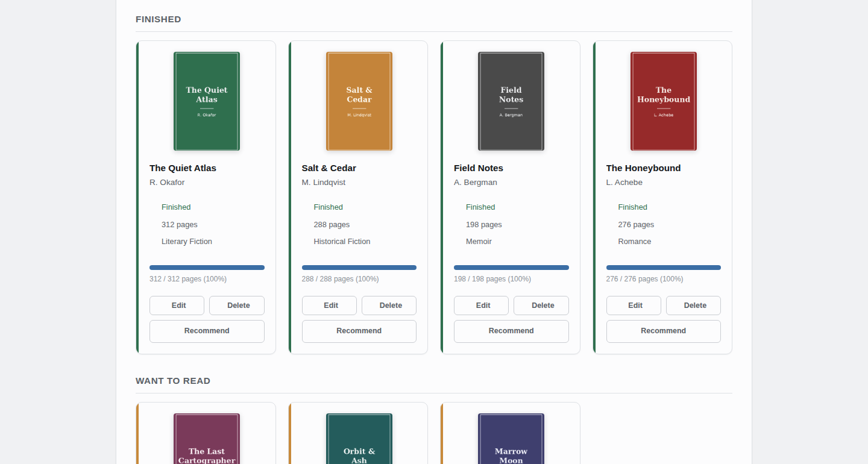Viewport: 868px width, 464px height.
Task: Click The Honeybound title below its cover
Action: pyautogui.click(x=644, y=168)
